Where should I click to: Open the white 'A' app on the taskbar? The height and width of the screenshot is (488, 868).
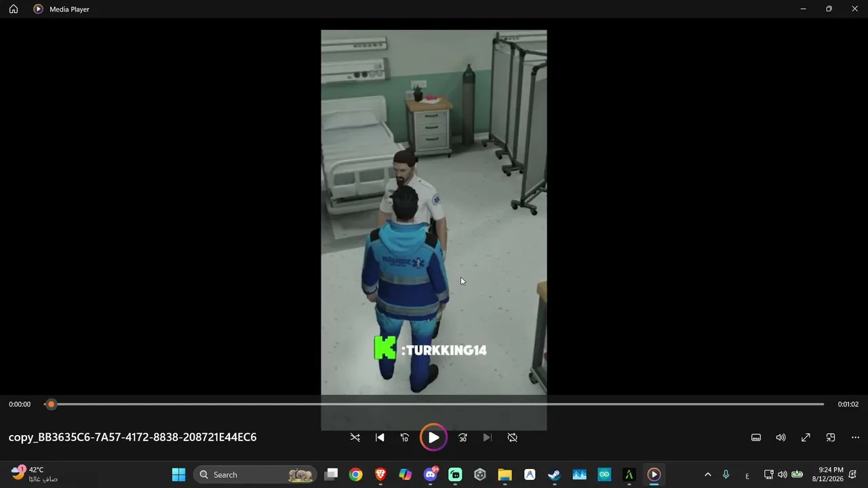pos(530,474)
